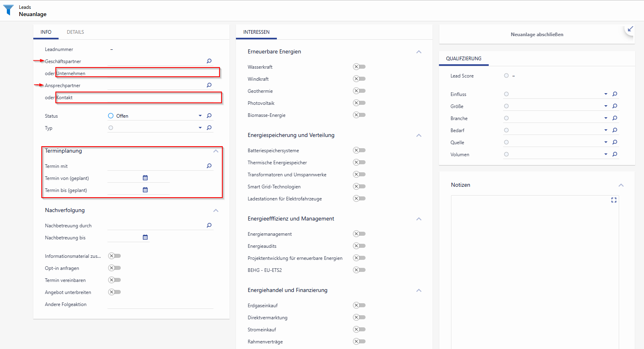Turn on Smart Grid-Technologien toggle

pyautogui.click(x=359, y=186)
